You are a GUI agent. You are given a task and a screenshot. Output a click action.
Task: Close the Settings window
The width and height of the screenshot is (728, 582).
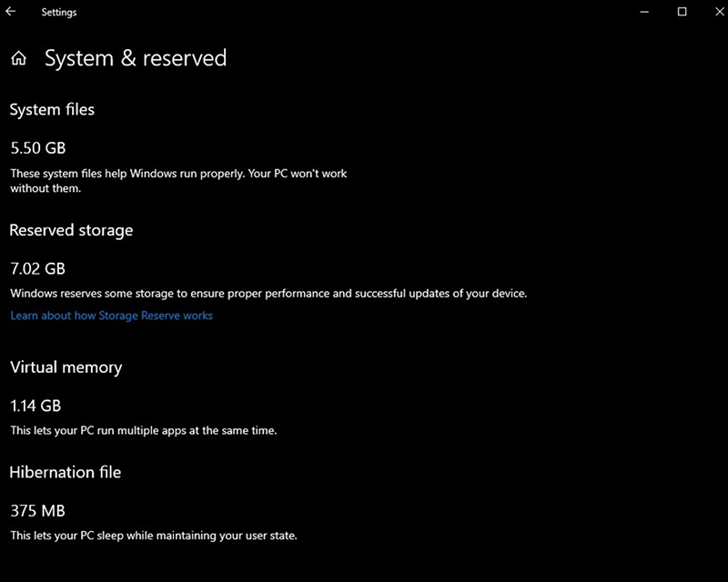point(719,12)
